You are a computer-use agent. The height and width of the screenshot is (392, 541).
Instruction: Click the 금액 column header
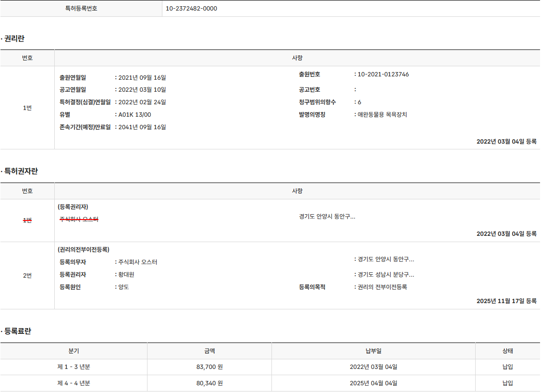pos(209,351)
